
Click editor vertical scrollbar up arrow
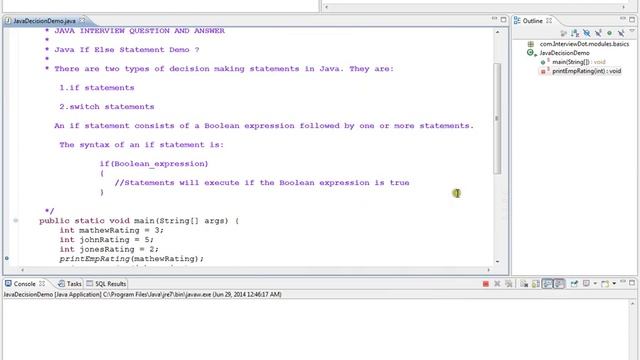coord(497,32)
